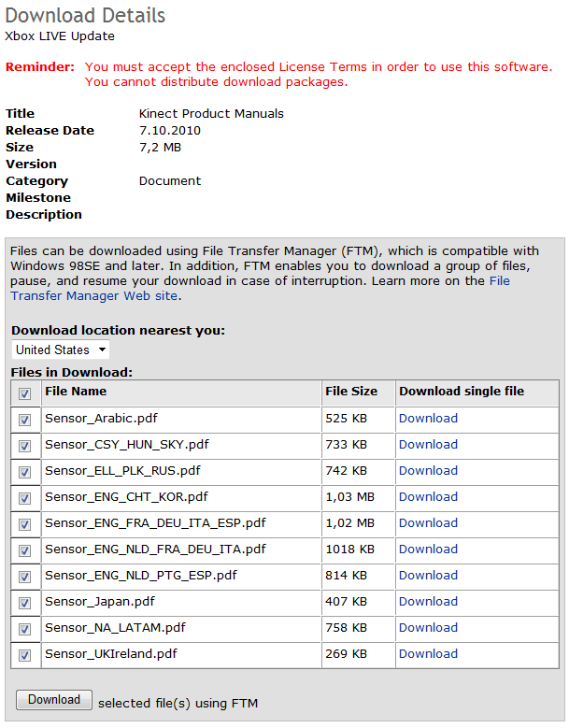The width and height of the screenshot is (569, 728).
Task: Click the red Reminder label
Action: coord(40,67)
